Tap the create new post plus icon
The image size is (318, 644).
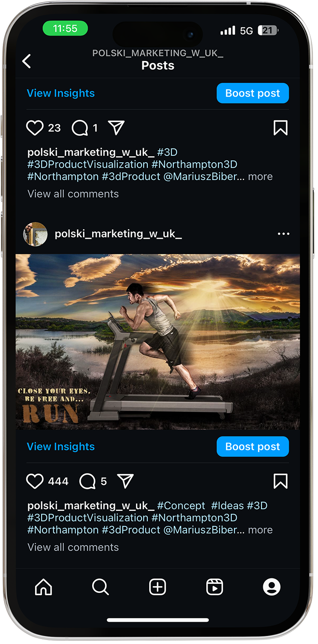[x=157, y=587]
